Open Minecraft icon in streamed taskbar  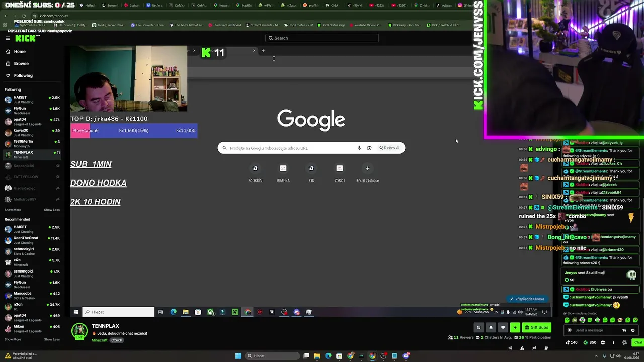[235, 312]
